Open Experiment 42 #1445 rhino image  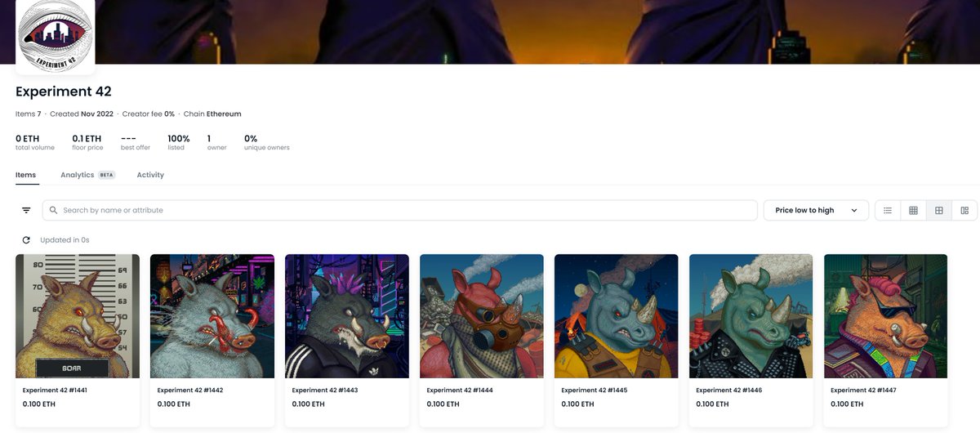click(617, 316)
